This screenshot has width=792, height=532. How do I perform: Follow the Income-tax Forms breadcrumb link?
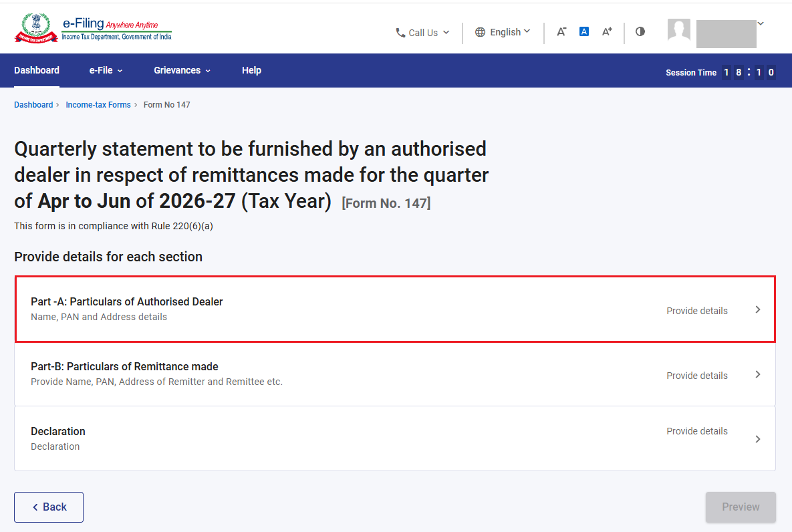(98, 104)
